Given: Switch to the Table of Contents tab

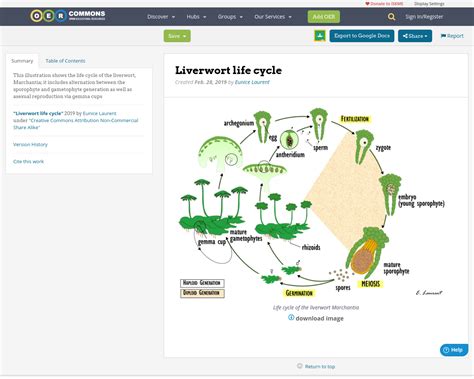Looking at the screenshot, I should 65,61.
